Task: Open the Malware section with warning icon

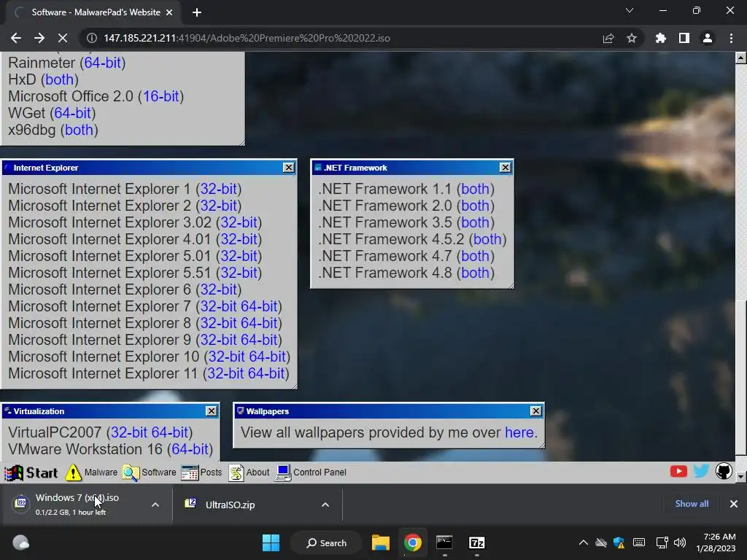Action: point(91,472)
